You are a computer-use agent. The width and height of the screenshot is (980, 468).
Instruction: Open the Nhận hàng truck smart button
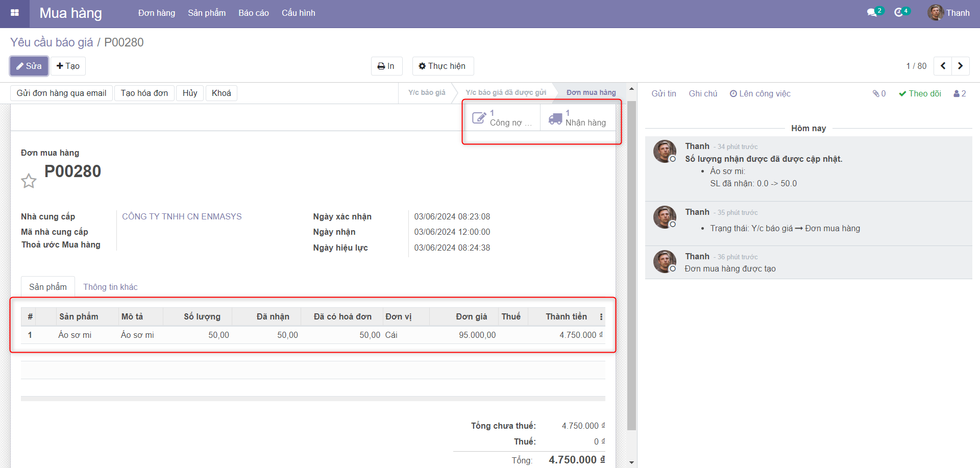577,118
